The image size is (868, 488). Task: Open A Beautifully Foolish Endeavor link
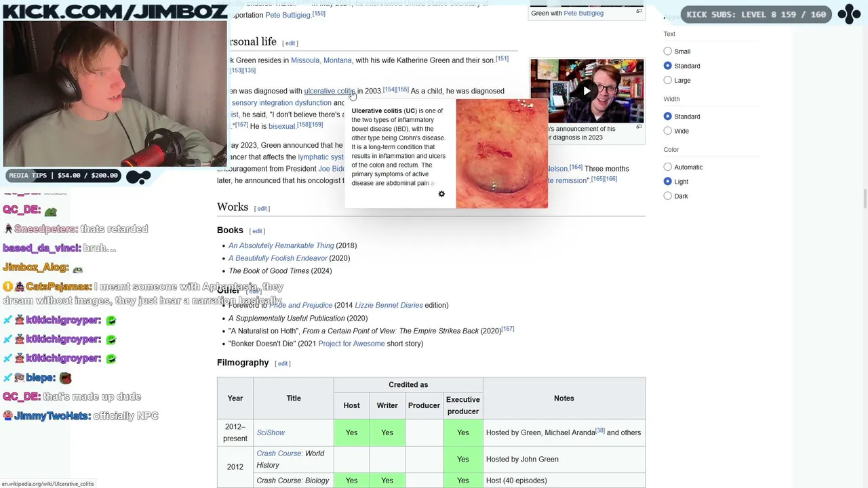point(278,258)
